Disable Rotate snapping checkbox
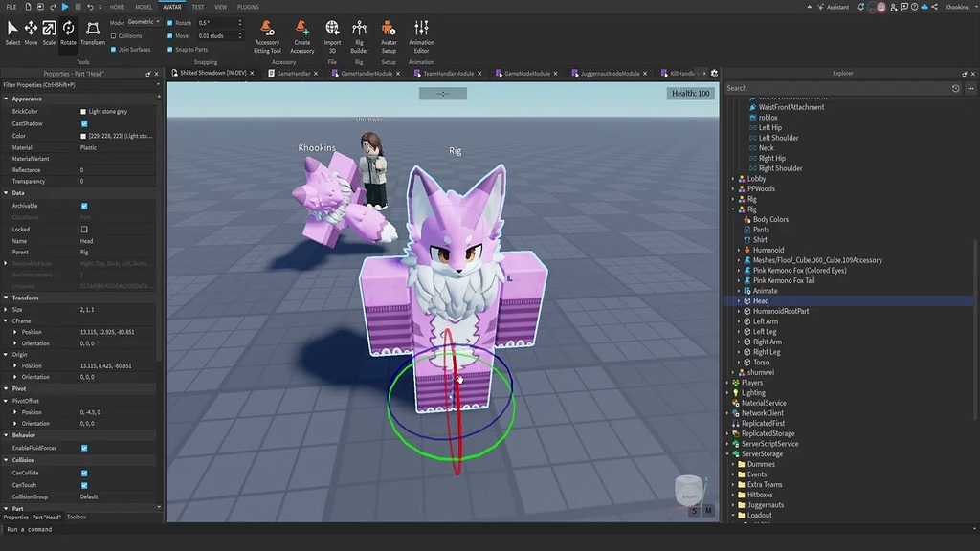 point(170,23)
